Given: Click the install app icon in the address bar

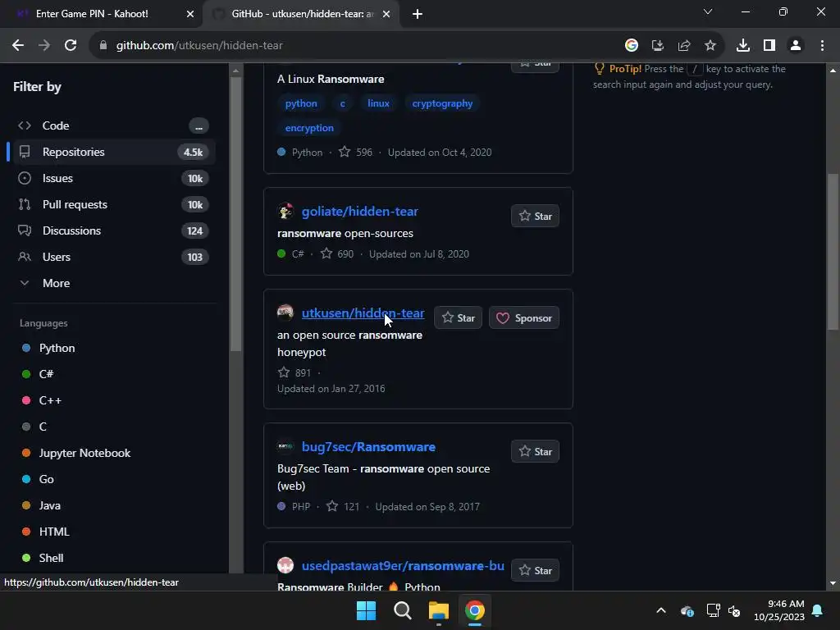Looking at the screenshot, I should pyautogui.click(x=658, y=46).
